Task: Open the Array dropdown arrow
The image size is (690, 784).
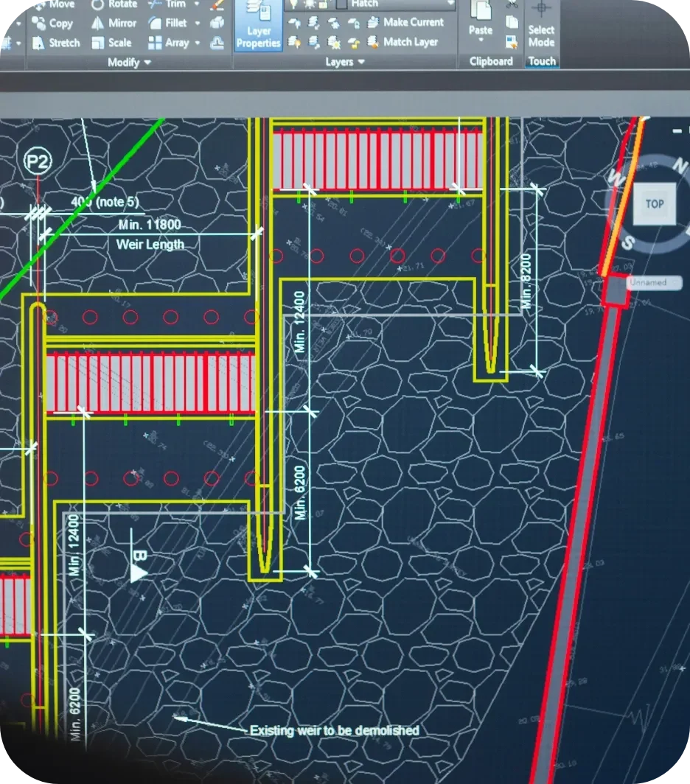Action: [198, 43]
